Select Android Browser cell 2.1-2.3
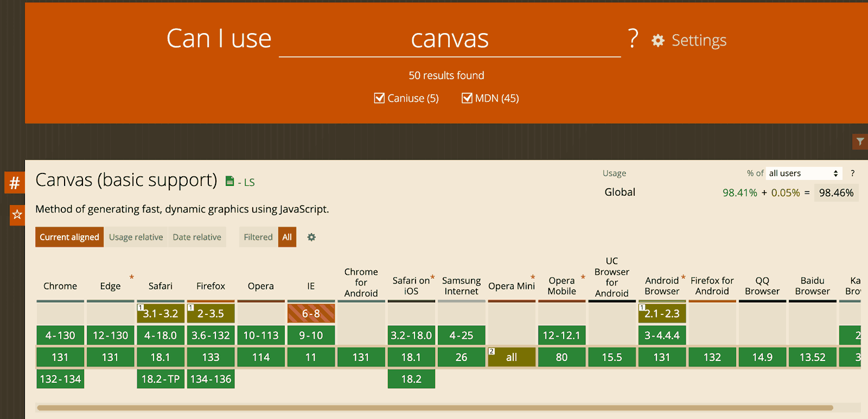The height and width of the screenshot is (419, 868). coord(662,313)
